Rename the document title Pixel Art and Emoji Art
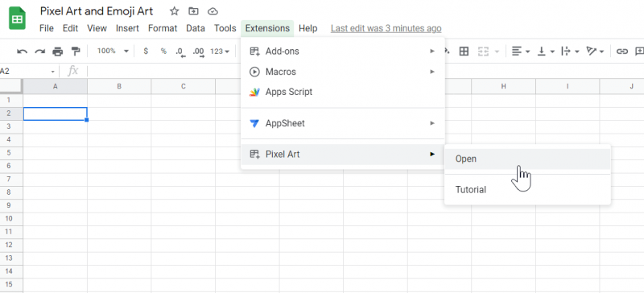The height and width of the screenshot is (293, 644). (97, 11)
